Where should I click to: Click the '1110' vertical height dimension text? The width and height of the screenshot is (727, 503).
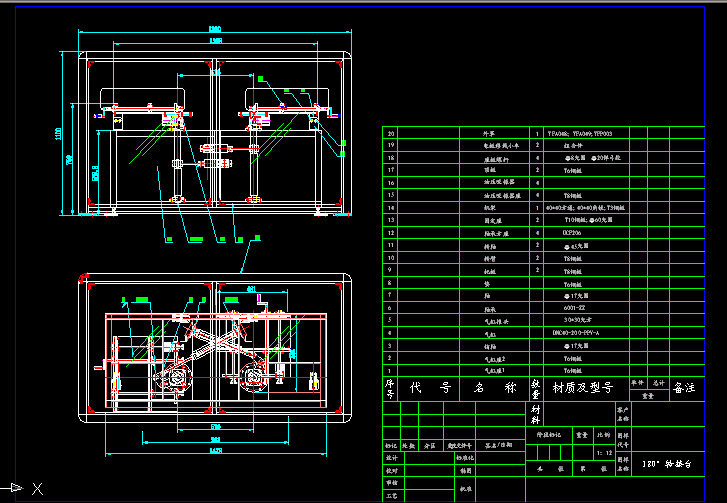pos(59,134)
